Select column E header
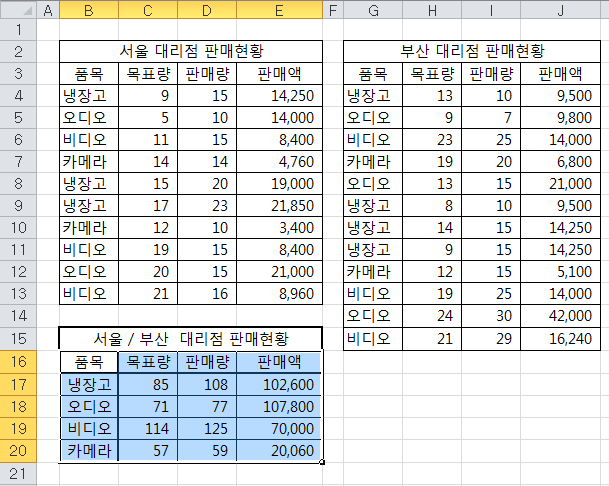Image resolution: width=609 pixels, height=486 pixels. coord(280,9)
